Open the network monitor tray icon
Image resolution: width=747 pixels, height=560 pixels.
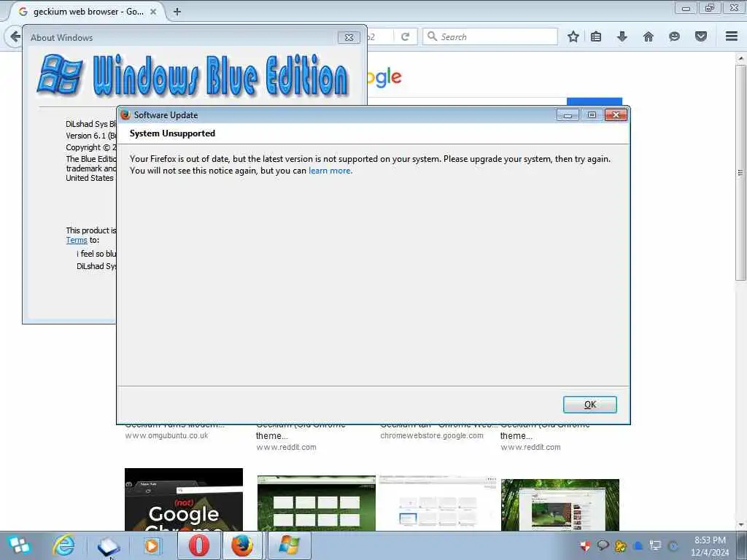click(x=656, y=545)
